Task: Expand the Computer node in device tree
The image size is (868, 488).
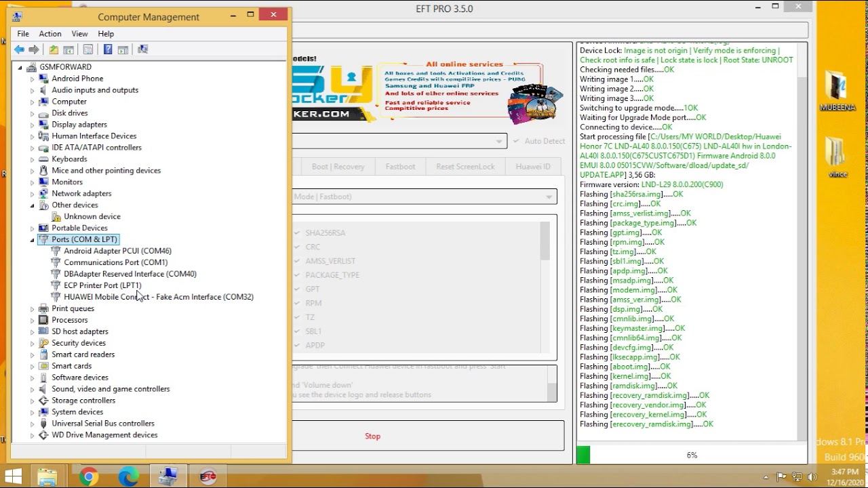Action: (32, 102)
